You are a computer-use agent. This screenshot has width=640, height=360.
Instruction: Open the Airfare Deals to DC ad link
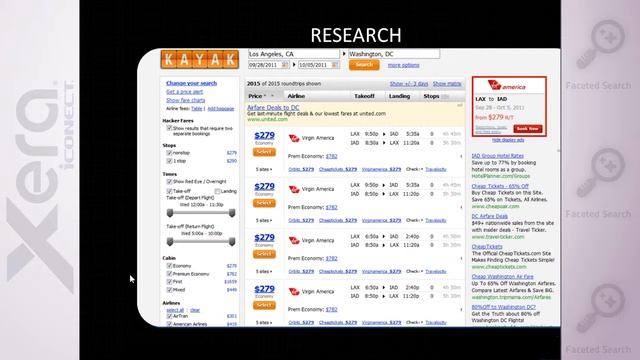click(273, 107)
